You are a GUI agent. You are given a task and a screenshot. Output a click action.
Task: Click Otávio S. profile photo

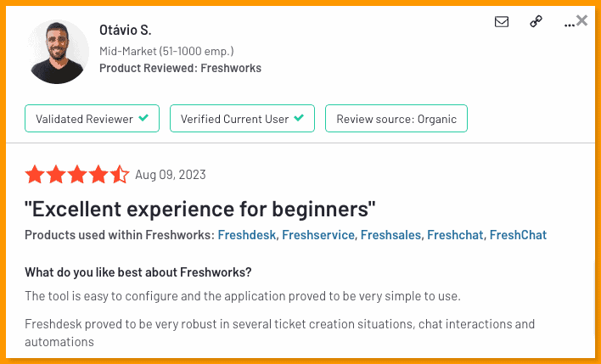(x=58, y=52)
